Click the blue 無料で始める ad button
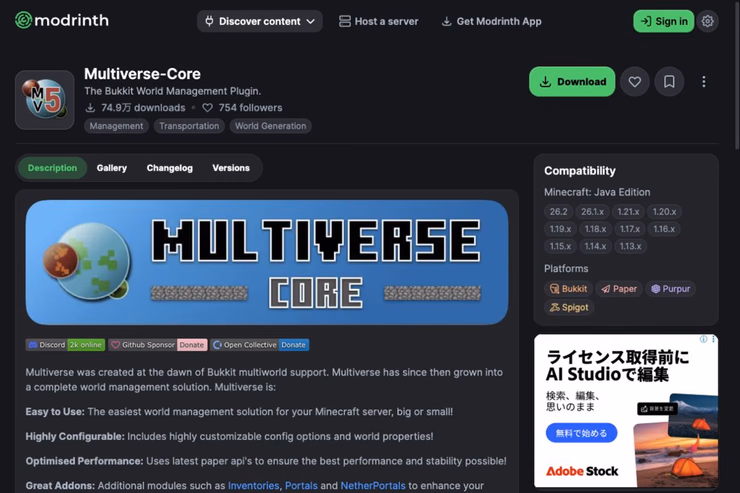 click(581, 433)
